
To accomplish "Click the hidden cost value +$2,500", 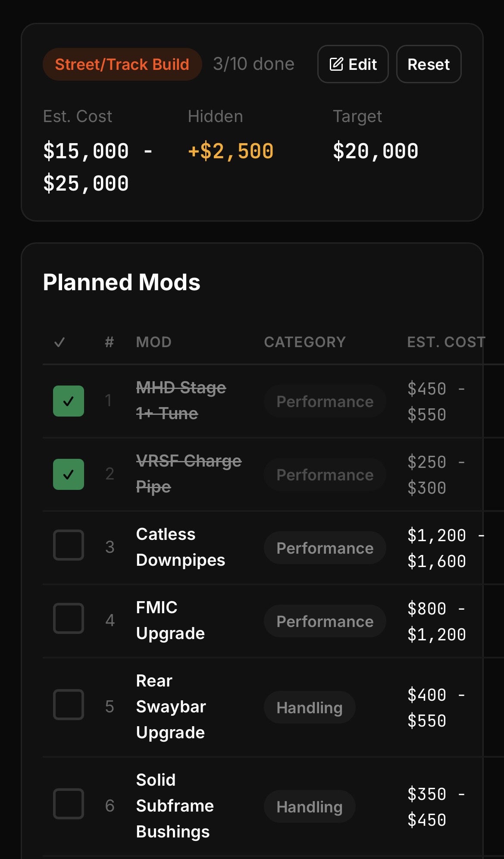I will (x=231, y=151).
